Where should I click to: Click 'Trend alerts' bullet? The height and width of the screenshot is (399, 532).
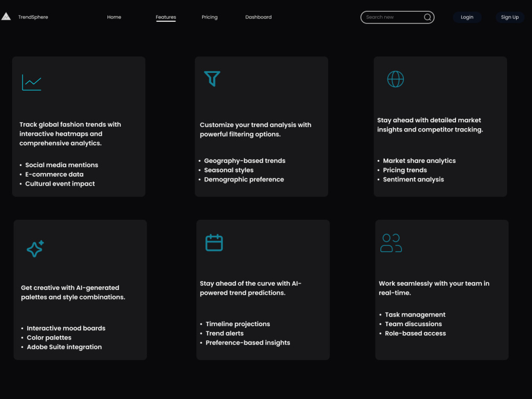pyautogui.click(x=225, y=333)
